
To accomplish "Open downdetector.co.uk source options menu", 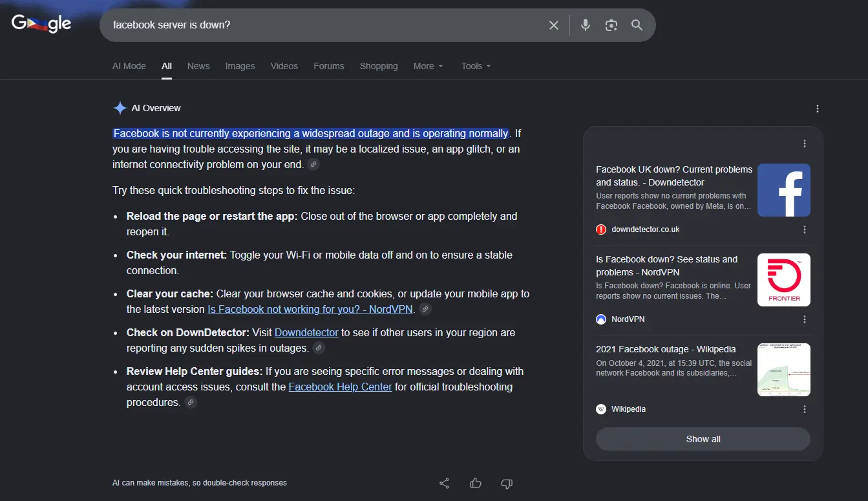I will pyautogui.click(x=805, y=229).
